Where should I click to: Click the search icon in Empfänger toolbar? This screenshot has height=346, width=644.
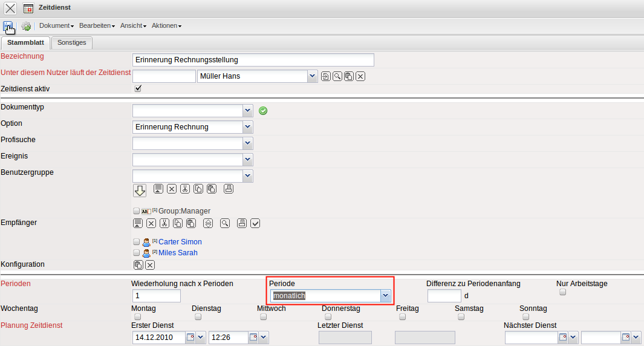click(x=225, y=223)
